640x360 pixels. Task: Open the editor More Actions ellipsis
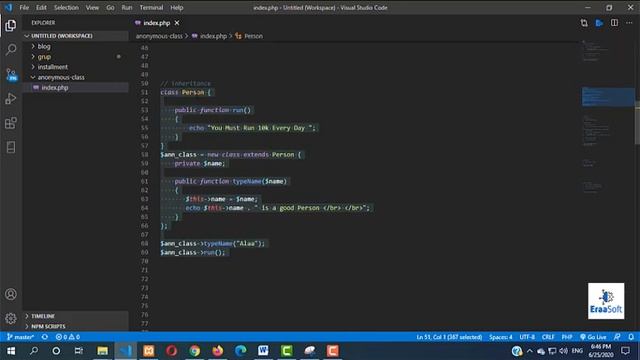(x=629, y=23)
